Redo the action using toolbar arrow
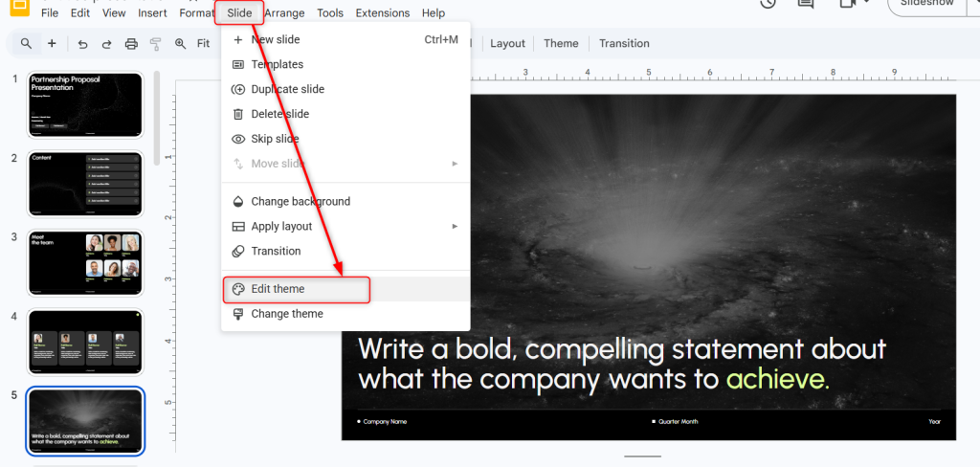 106,44
